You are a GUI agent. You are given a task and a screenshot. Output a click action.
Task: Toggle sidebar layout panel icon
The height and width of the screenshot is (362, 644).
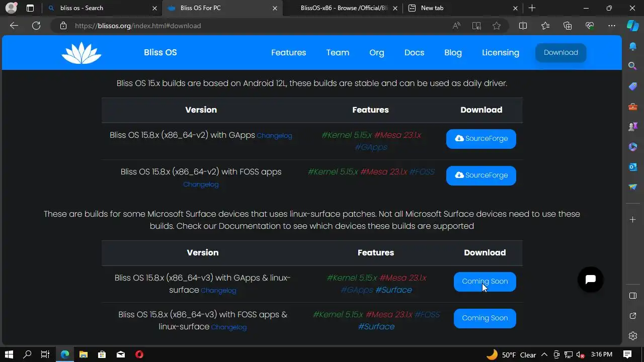(633, 296)
